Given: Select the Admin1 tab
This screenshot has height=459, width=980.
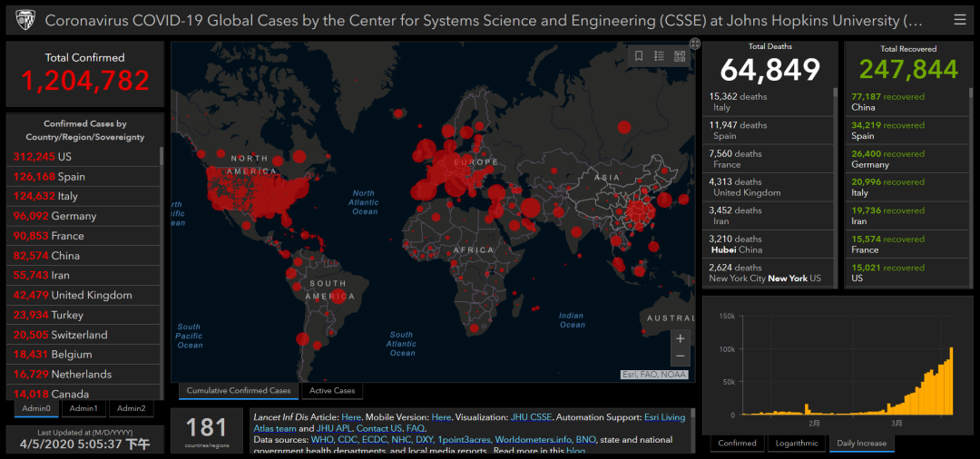Looking at the screenshot, I should (x=83, y=408).
